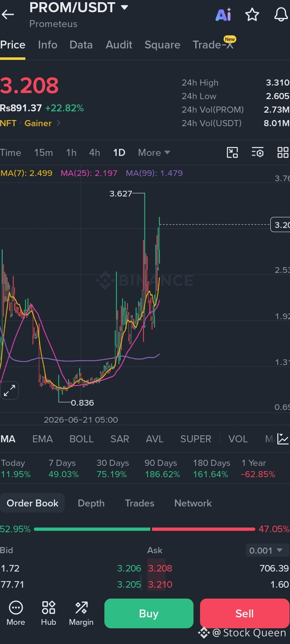Tap the 7 Days 49.03% performance
The width and height of the screenshot is (290, 644).
tap(63, 468)
